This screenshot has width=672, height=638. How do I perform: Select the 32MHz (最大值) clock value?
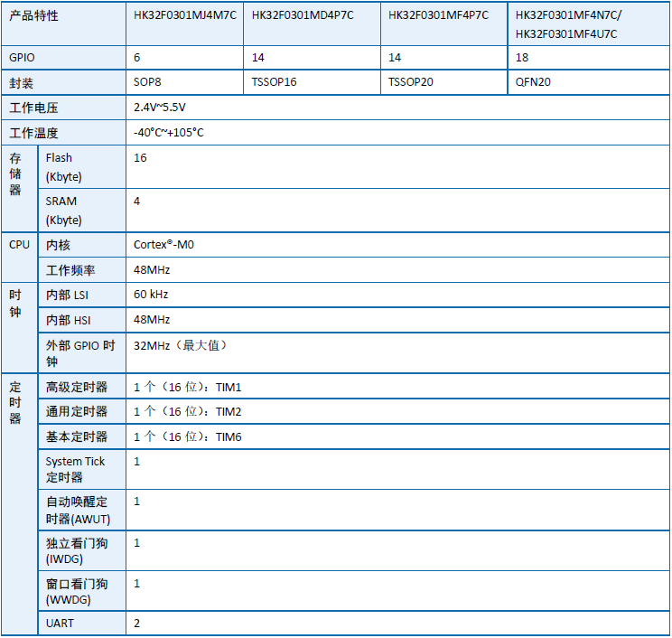[x=181, y=345]
